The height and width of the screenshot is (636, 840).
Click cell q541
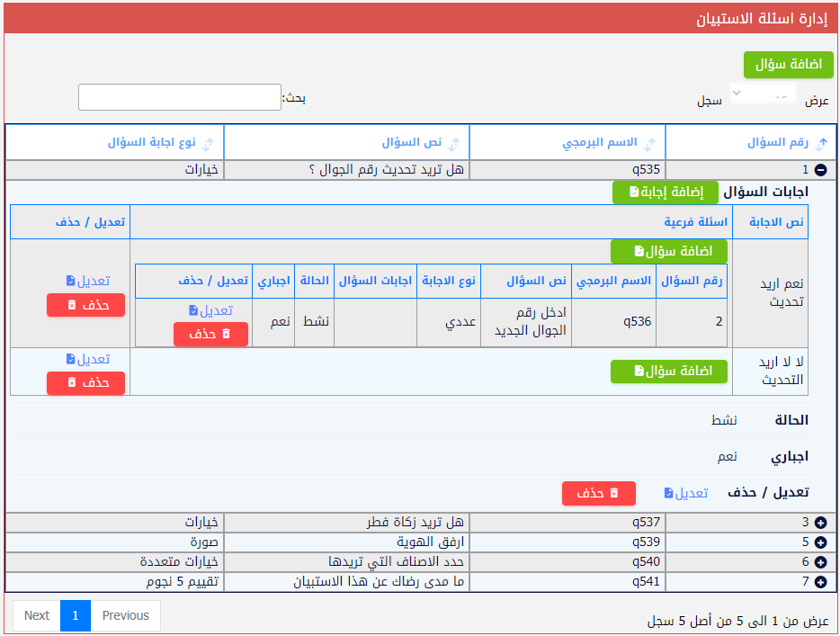click(567, 582)
